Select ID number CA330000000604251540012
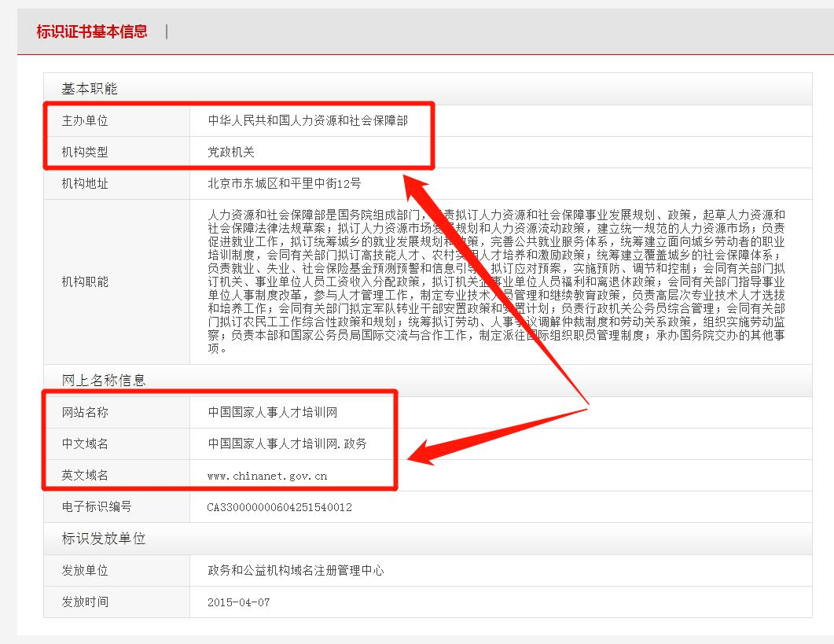The height and width of the screenshot is (644, 834). (280, 507)
